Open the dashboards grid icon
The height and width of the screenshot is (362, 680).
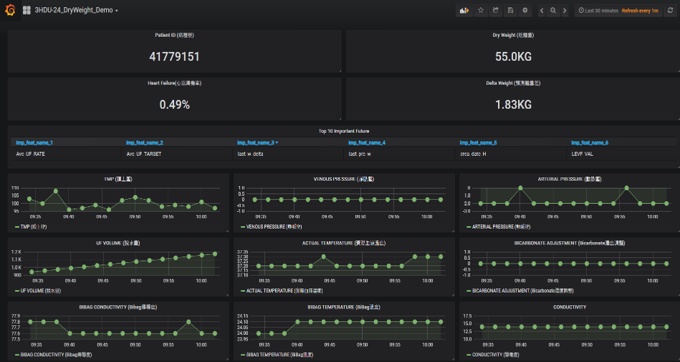coord(26,10)
